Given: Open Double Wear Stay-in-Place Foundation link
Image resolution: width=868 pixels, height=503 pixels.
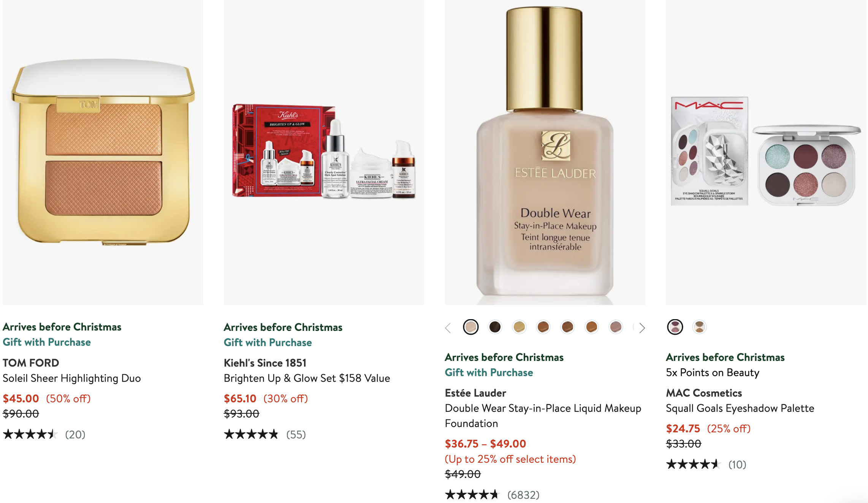Looking at the screenshot, I should 543,416.
